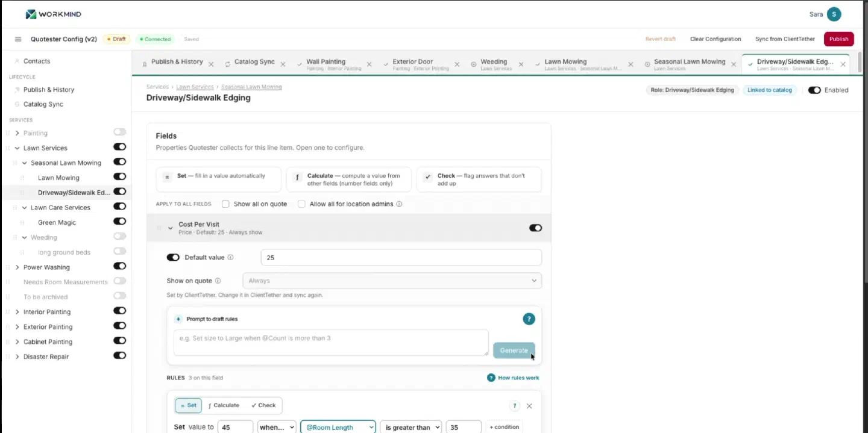868x433 pixels.
Task: Open the Show on quote Always dropdown
Action: pyautogui.click(x=392, y=281)
